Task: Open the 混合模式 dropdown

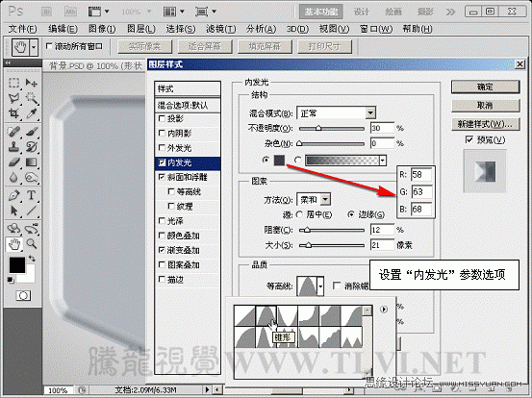Action: tap(370, 112)
